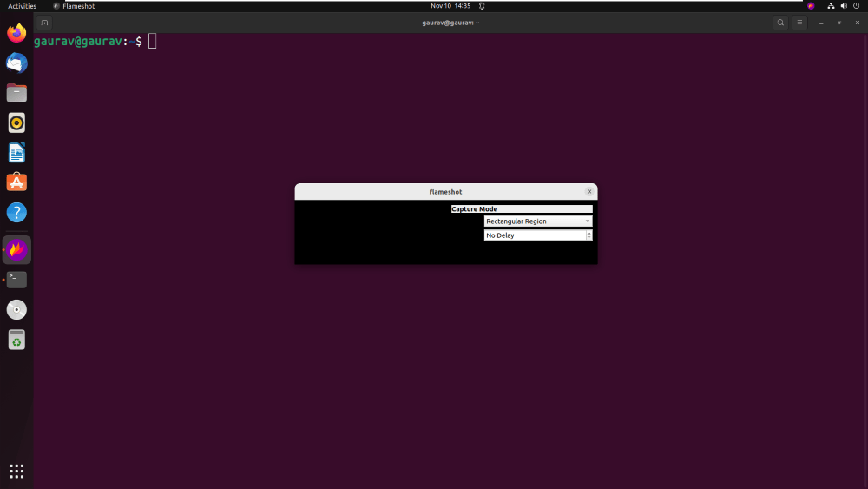Show Applications grid at the dock bottom
The height and width of the screenshot is (489, 868).
tap(16, 472)
